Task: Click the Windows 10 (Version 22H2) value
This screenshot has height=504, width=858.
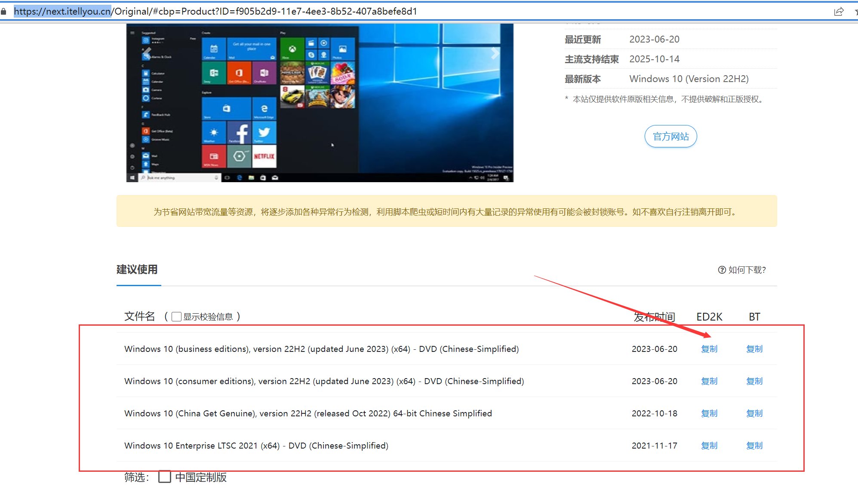Action: (x=689, y=79)
